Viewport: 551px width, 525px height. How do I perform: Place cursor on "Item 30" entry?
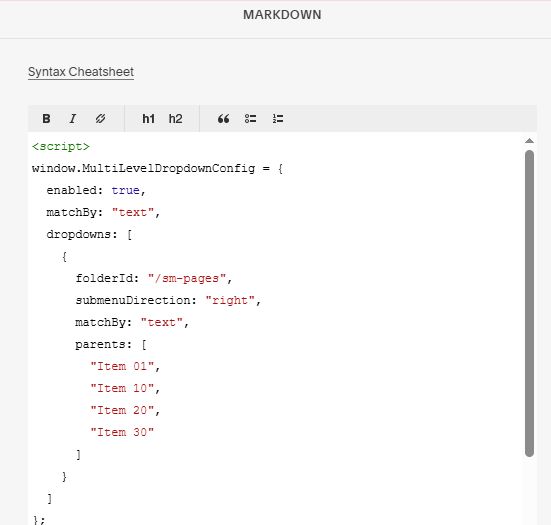(122, 432)
